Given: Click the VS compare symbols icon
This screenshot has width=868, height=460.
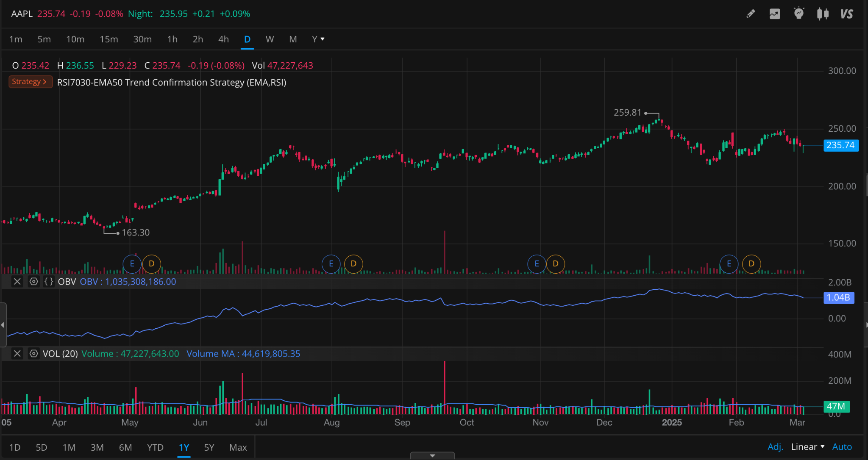Looking at the screenshot, I should [x=846, y=14].
